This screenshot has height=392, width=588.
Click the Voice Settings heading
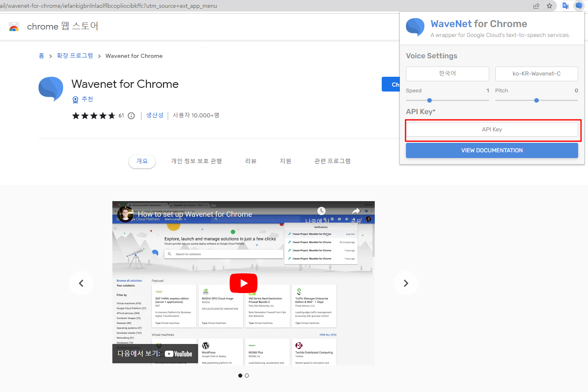point(431,56)
